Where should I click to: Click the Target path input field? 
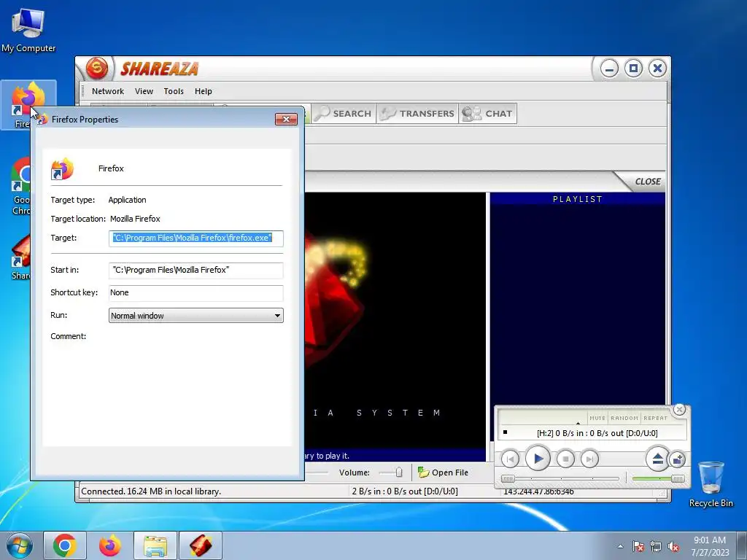(196, 238)
